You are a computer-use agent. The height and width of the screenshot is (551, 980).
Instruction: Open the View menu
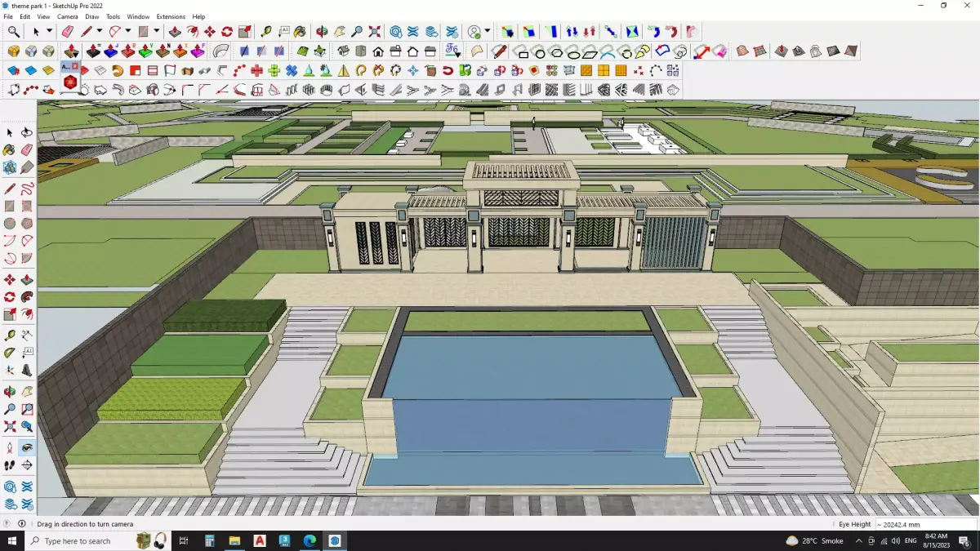tap(43, 16)
